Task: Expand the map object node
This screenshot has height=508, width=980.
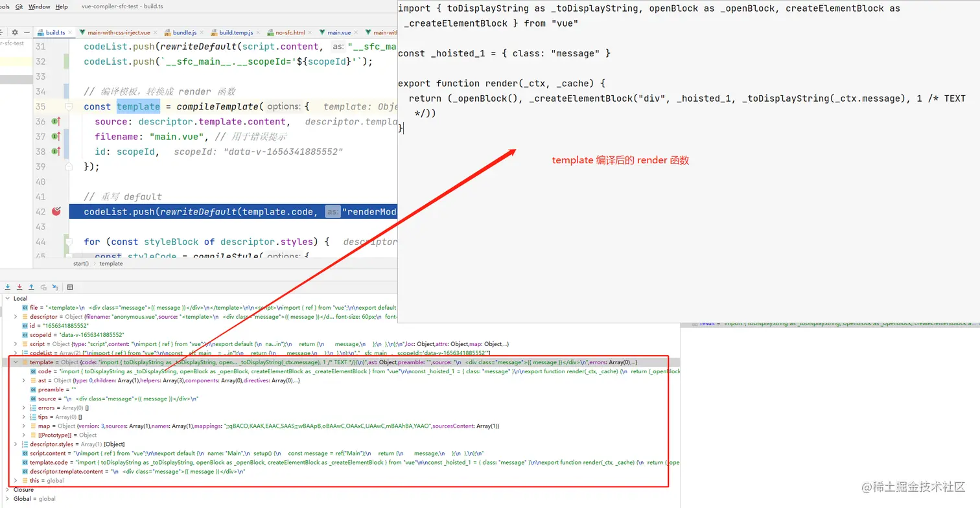Action: pos(24,426)
